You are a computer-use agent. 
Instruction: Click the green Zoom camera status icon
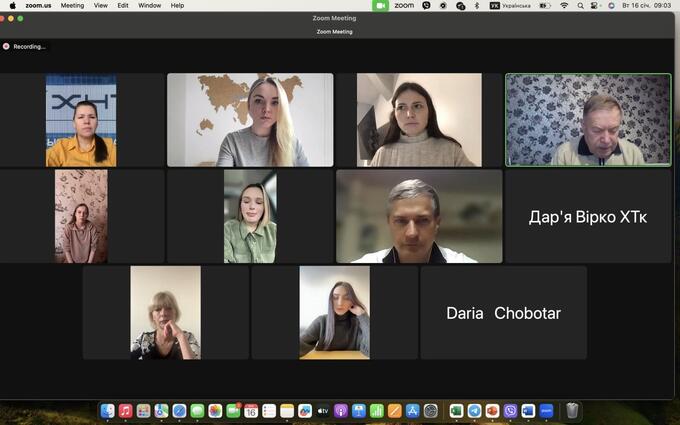380,5
